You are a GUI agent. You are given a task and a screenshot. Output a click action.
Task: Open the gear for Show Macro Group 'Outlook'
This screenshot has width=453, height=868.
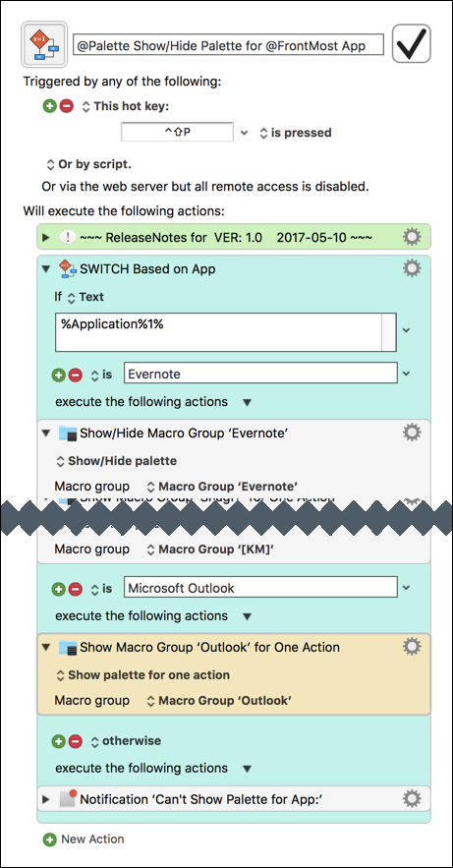tap(412, 646)
